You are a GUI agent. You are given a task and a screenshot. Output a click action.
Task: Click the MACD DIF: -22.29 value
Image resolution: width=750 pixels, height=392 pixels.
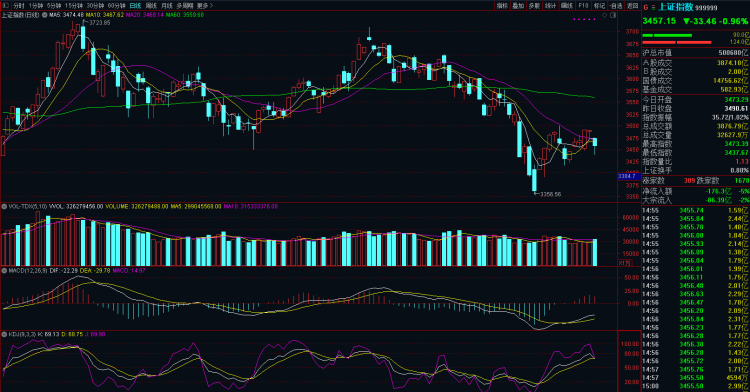[64, 271]
